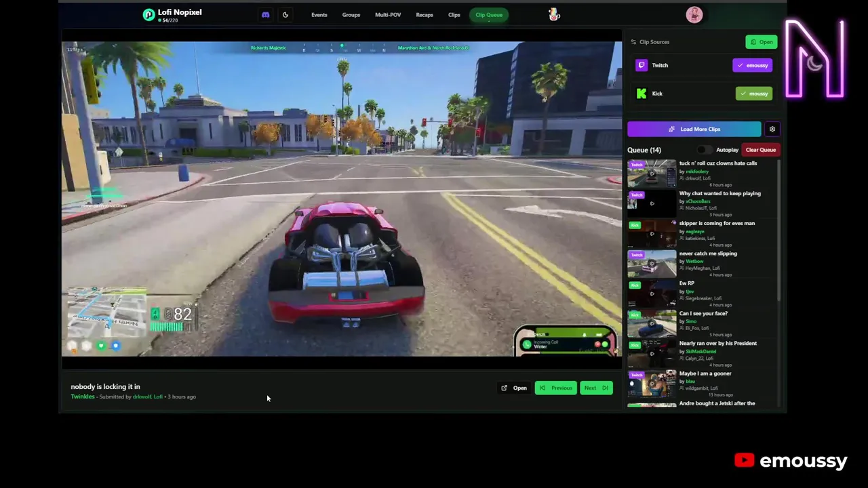
Task: Go to Multi-POV page
Action: (x=388, y=15)
